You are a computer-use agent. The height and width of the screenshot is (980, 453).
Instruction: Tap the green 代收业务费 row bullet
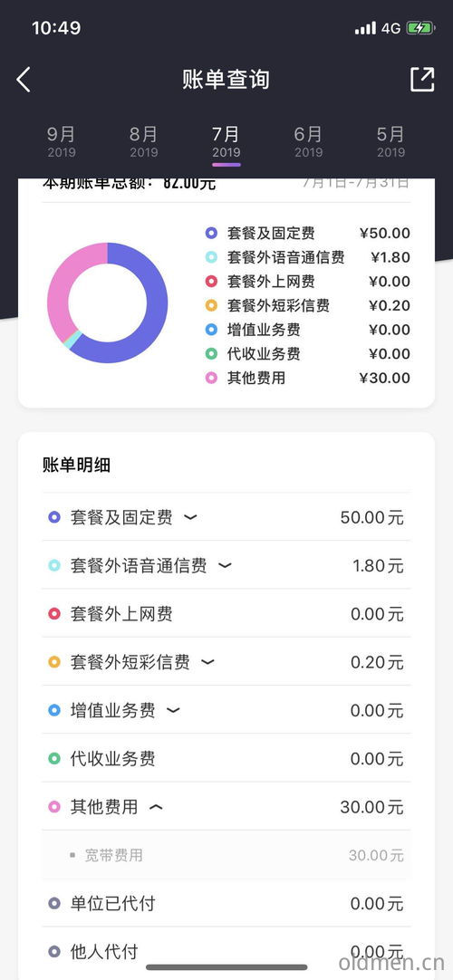click(54, 759)
